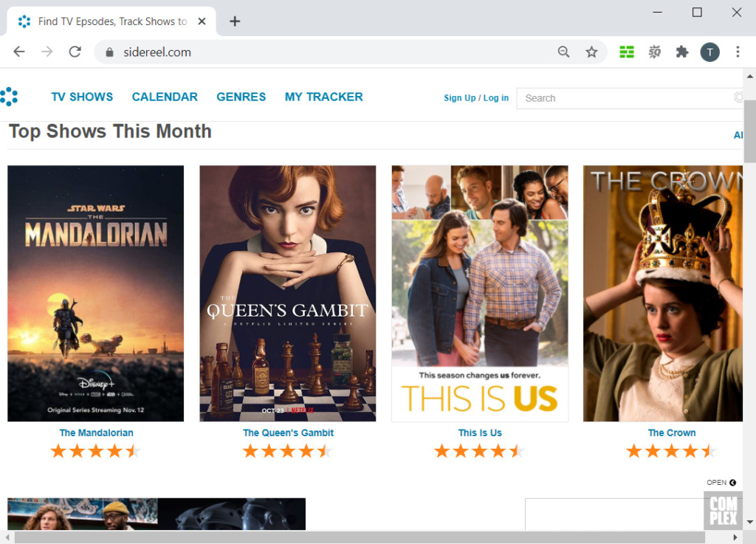Rate The Queen's Gambit using its stars
The width and height of the screenshot is (756, 544).
coord(288,451)
